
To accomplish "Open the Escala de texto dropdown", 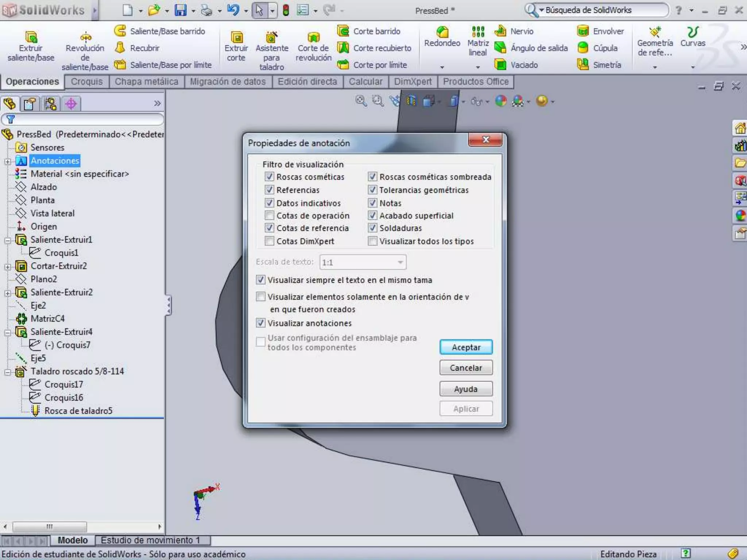I will point(400,262).
